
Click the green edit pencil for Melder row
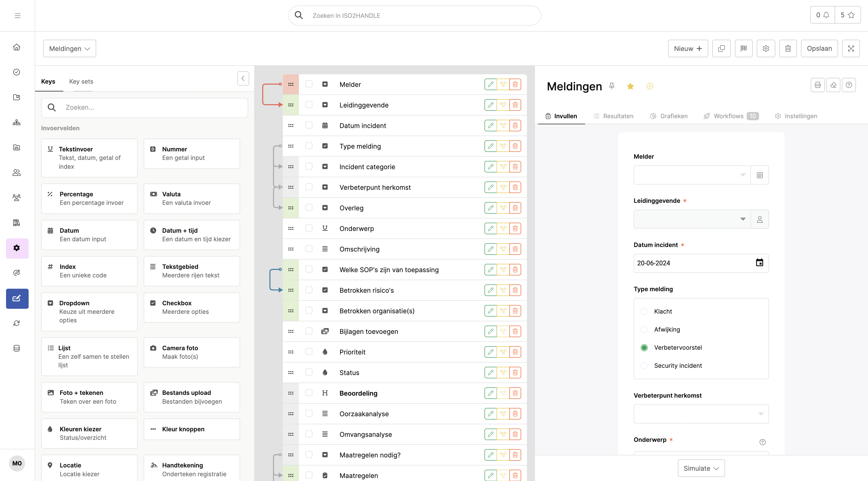pos(490,84)
